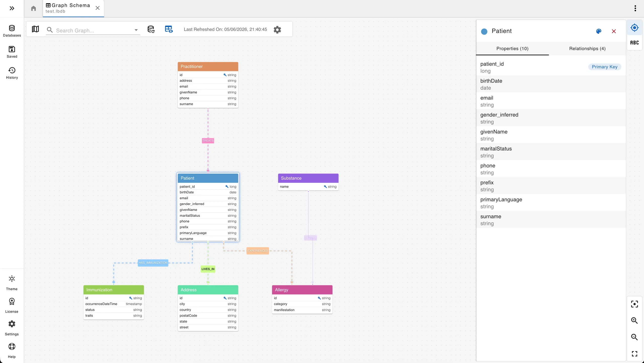The image size is (644, 363).
Task: Open Theme switcher in the sidebar
Action: click(x=12, y=283)
